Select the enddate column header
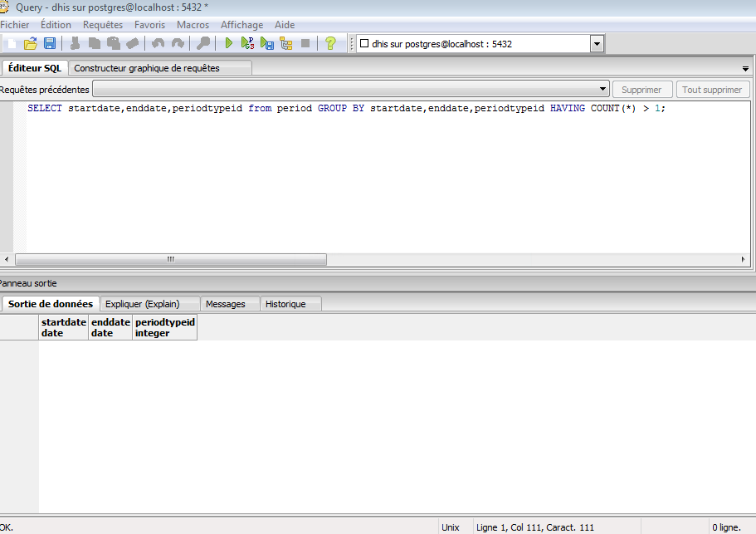Image resolution: width=756 pixels, height=534 pixels. click(x=110, y=327)
